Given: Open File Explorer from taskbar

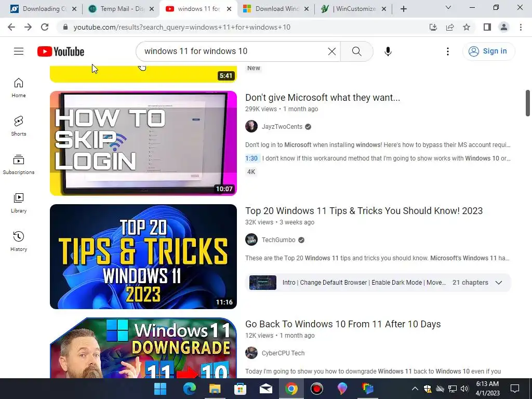Looking at the screenshot, I should click(215, 389).
